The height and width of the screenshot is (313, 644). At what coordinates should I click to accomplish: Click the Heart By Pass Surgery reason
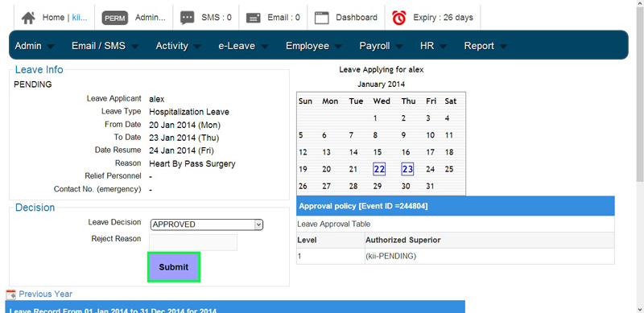192,163
